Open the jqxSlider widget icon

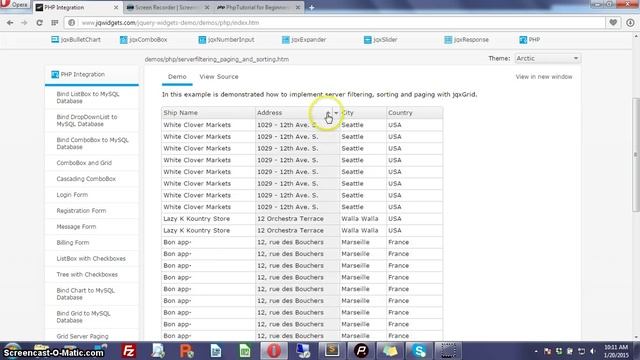(x=367, y=40)
